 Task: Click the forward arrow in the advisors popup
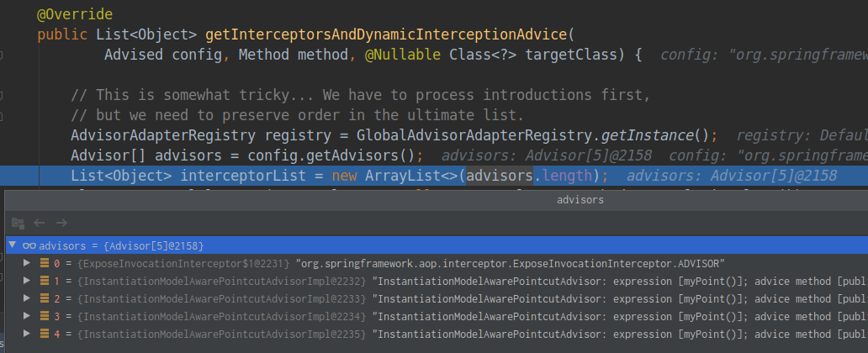[61, 223]
